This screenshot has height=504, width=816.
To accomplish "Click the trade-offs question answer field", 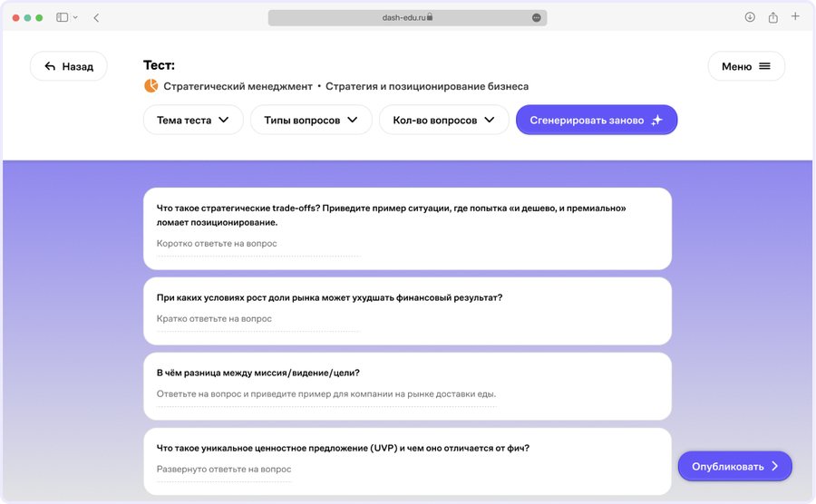I will point(258,244).
